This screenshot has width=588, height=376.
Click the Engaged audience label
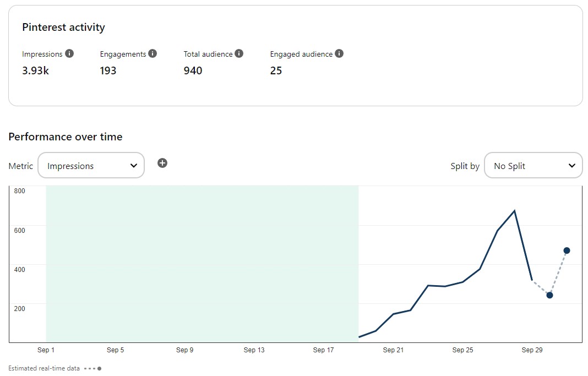click(x=301, y=54)
